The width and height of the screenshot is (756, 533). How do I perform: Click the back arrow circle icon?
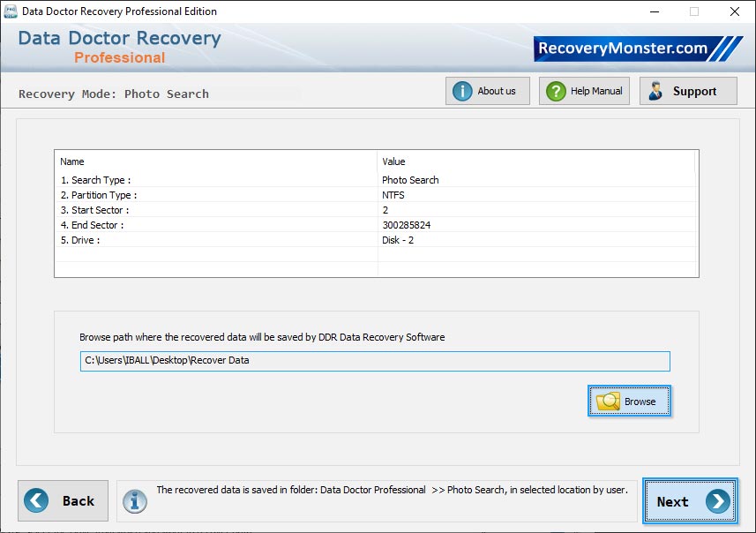click(x=36, y=500)
